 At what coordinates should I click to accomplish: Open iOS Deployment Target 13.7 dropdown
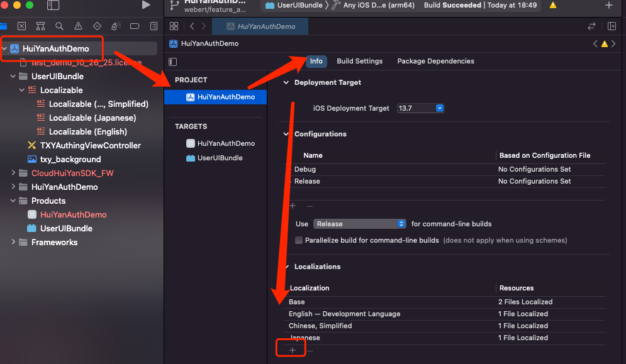pos(420,108)
